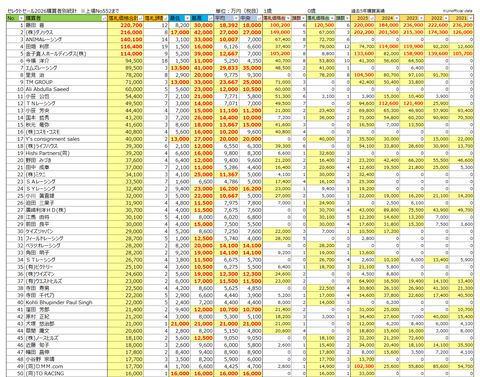Open the 最低 column filter arrow
Image resolution: width=480 pixels, height=377 pixels.
[187, 18]
